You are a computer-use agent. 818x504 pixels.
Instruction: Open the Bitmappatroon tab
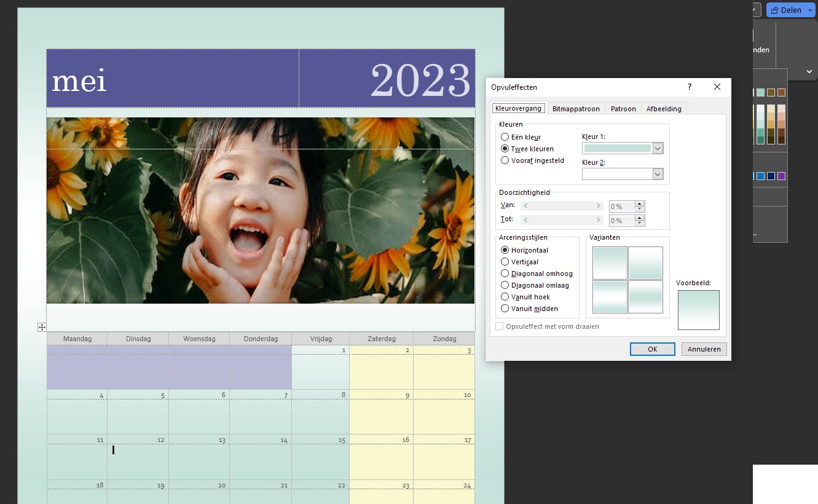(x=576, y=109)
